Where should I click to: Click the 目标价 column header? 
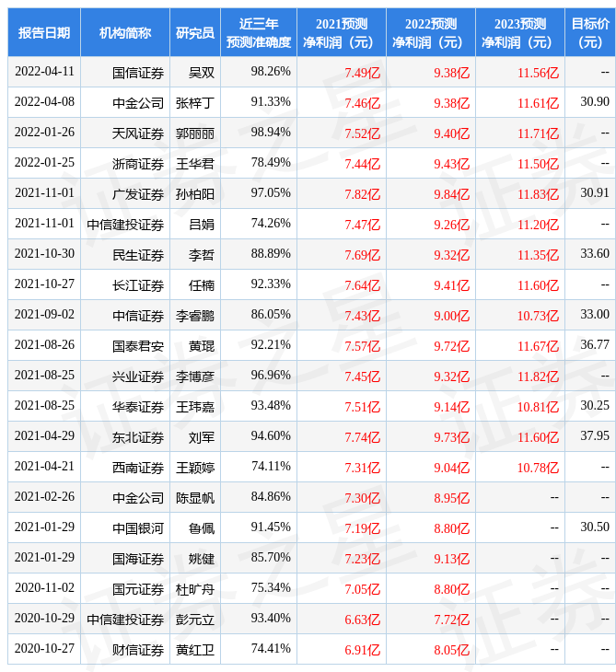590,32
